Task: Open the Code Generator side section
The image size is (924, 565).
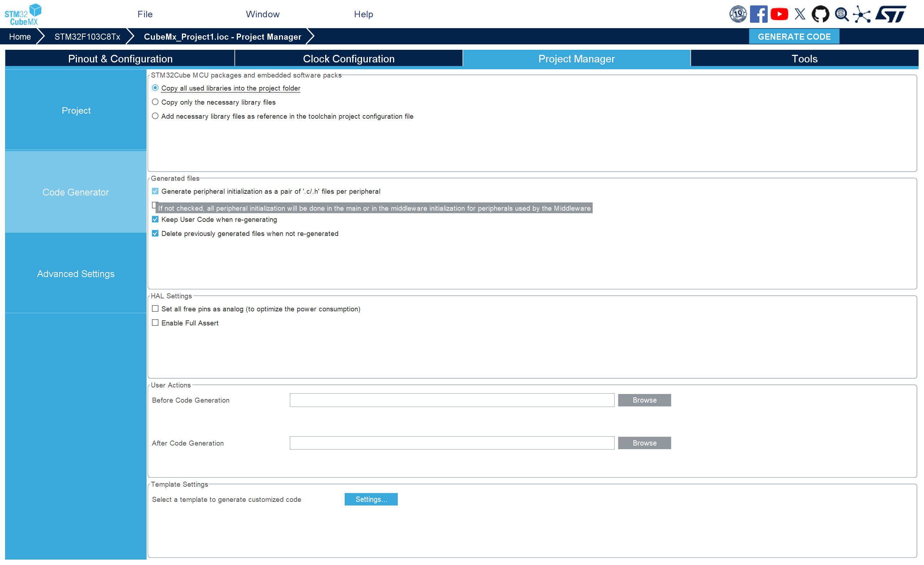Action: point(76,192)
